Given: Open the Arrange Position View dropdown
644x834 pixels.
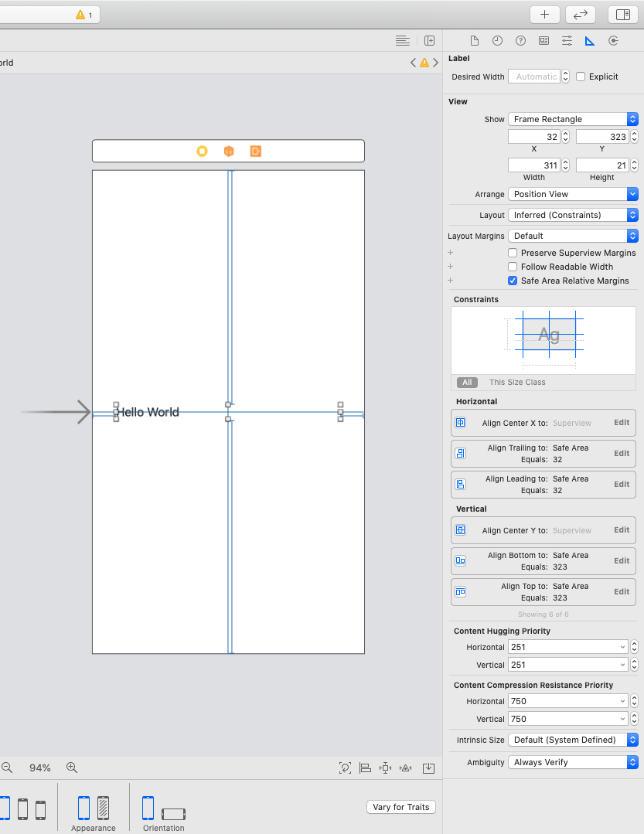Looking at the screenshot, I should tap(573, 194).
